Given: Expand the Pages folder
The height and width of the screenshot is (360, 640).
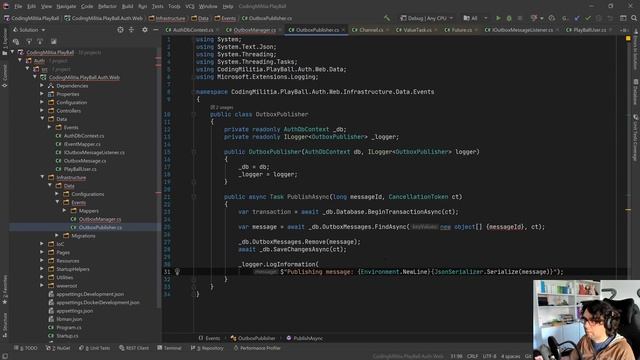Looking at the screenshot, I should pyautogui.click(x=42, y=252).
